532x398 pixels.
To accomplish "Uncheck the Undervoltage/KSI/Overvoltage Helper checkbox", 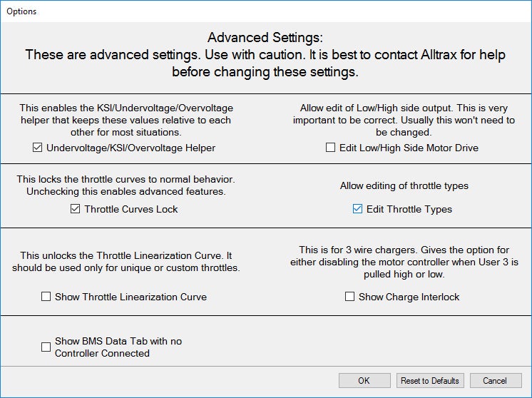I will pos(38,148).
